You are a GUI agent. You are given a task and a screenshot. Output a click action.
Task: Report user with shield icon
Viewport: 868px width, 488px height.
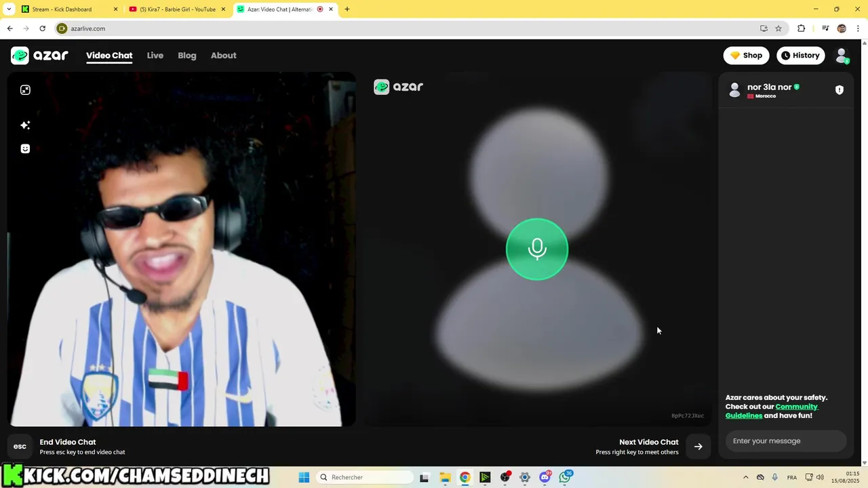pyautogui.click(x=840, y=90)
